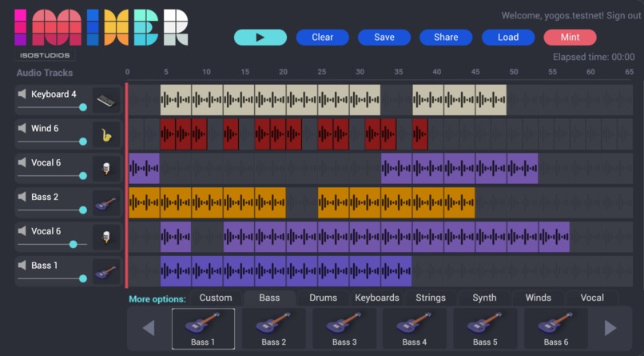
Task: Mute the first Vocal 6 track
Action: (x=22, y=162)
